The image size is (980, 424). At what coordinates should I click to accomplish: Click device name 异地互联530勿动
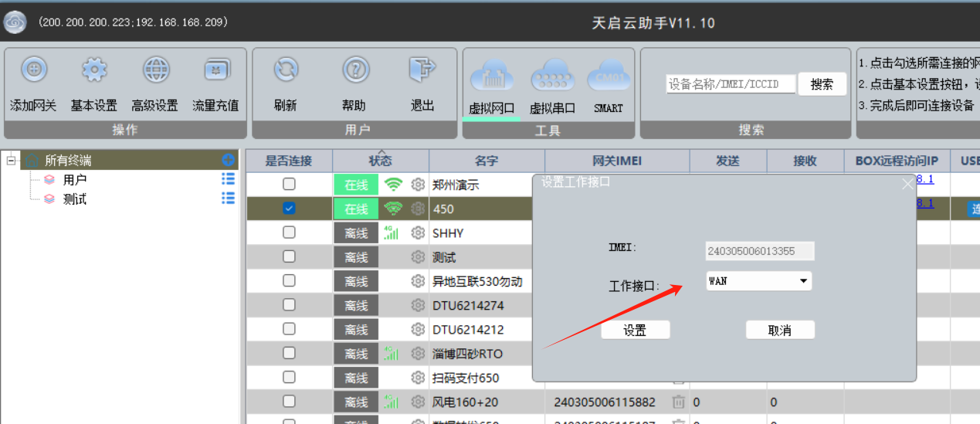click(x=477, y=281)
